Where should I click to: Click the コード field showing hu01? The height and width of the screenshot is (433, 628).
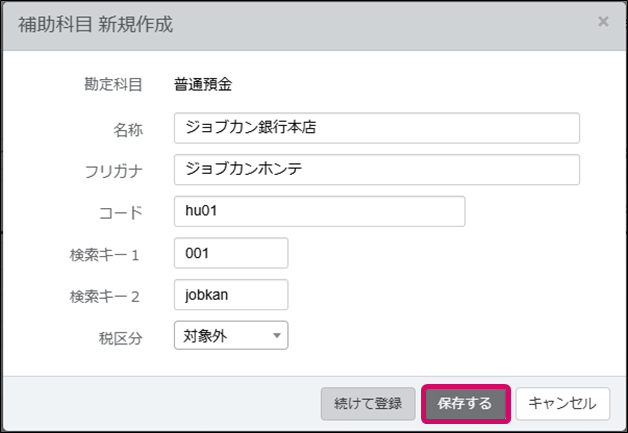coord(319,211)
